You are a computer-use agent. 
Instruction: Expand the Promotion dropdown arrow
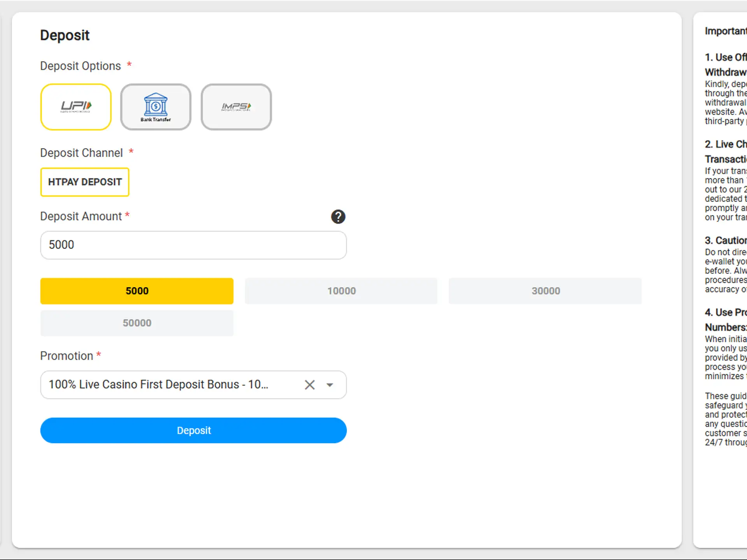(x=330, y=385)
